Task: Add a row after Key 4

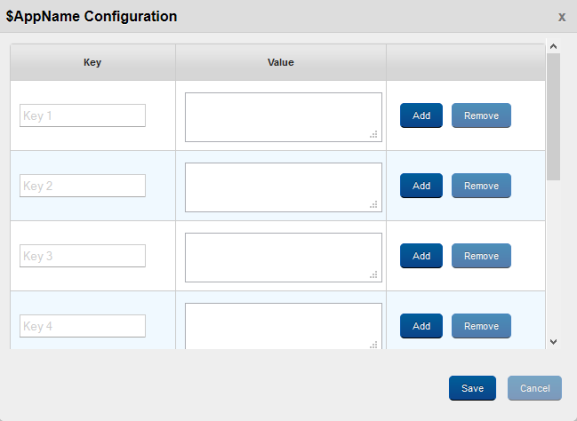Action: (421, 326)
